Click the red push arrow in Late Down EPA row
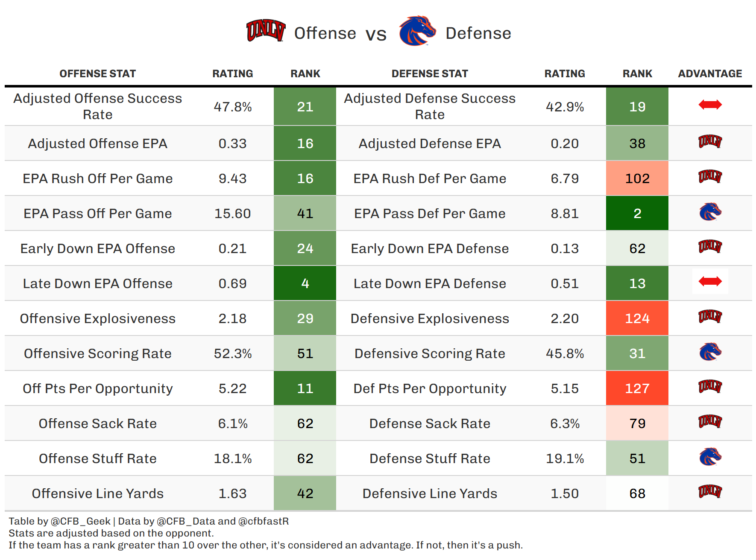Image resolution: width=756 pixels, height=560 pixels. [x=710, y=281]
